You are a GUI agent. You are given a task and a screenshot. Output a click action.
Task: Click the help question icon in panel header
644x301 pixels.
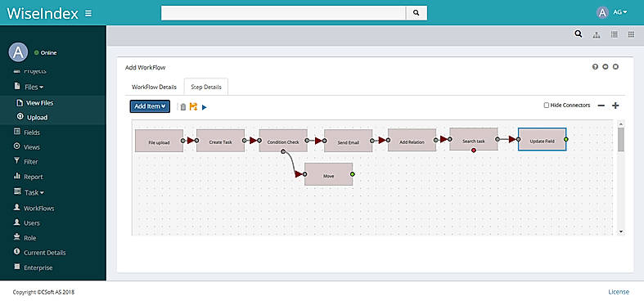pos(595,67)
